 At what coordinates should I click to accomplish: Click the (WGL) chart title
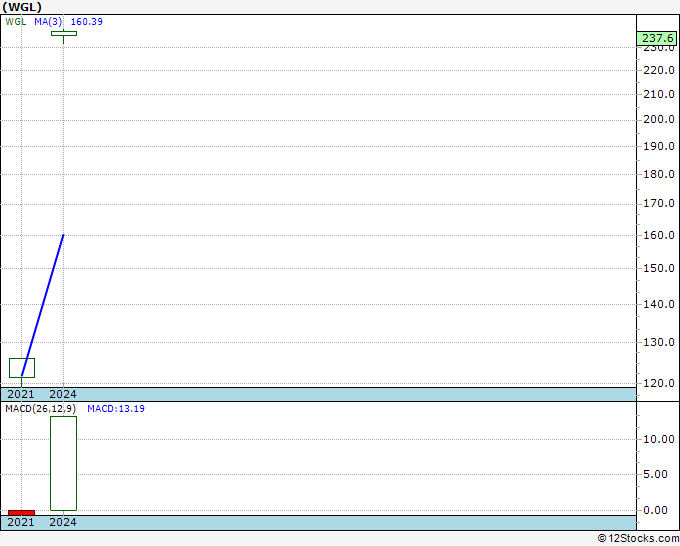pos(22,7)
